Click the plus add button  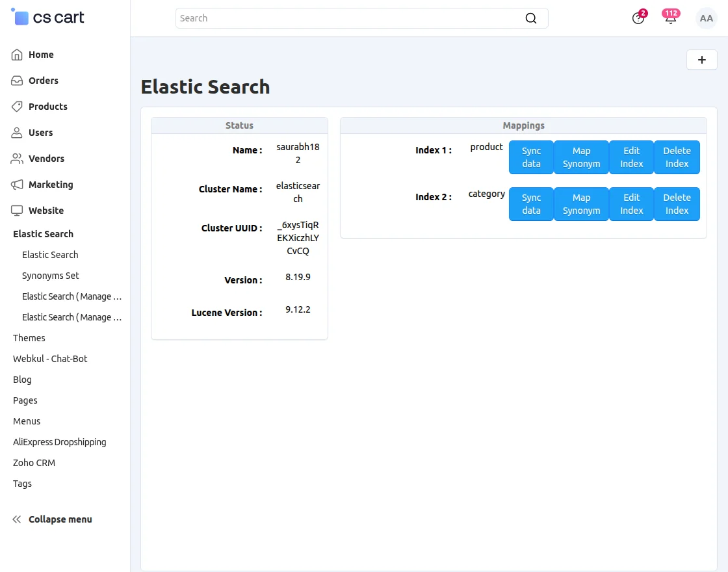tap(701, 60)
